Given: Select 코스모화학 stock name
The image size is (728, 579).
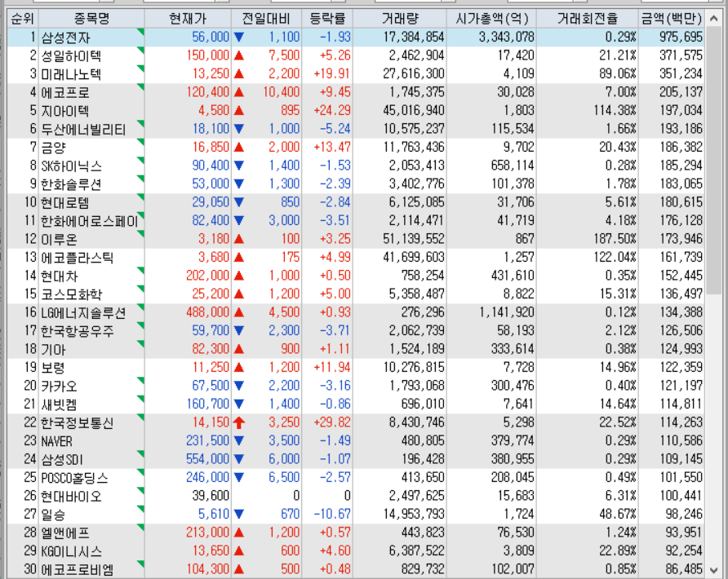Looking at the screenshot, I should [x=71, y=294].
